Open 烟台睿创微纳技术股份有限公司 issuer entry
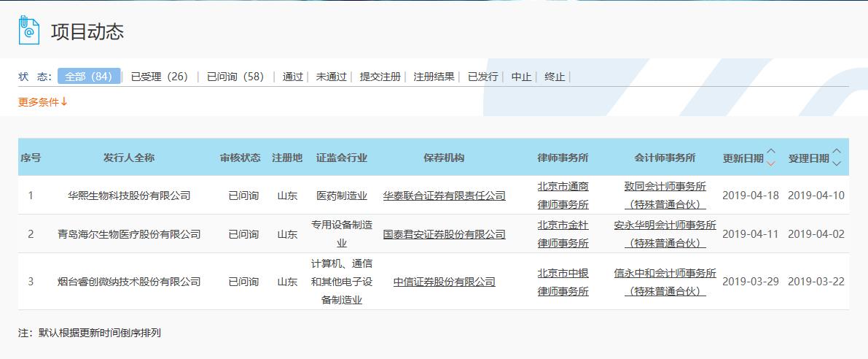The width and height of the screenshot is (868, 359). point(129,282)
